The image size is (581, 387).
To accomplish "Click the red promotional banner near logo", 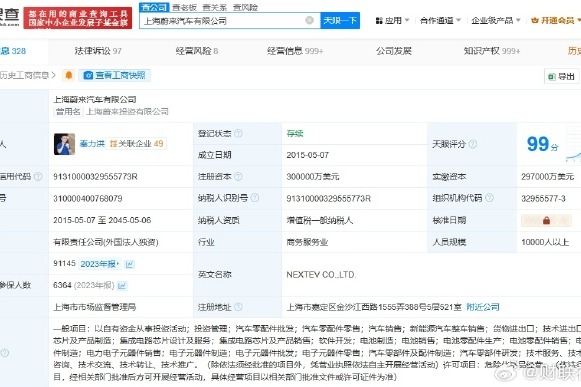I will [78, 18].
